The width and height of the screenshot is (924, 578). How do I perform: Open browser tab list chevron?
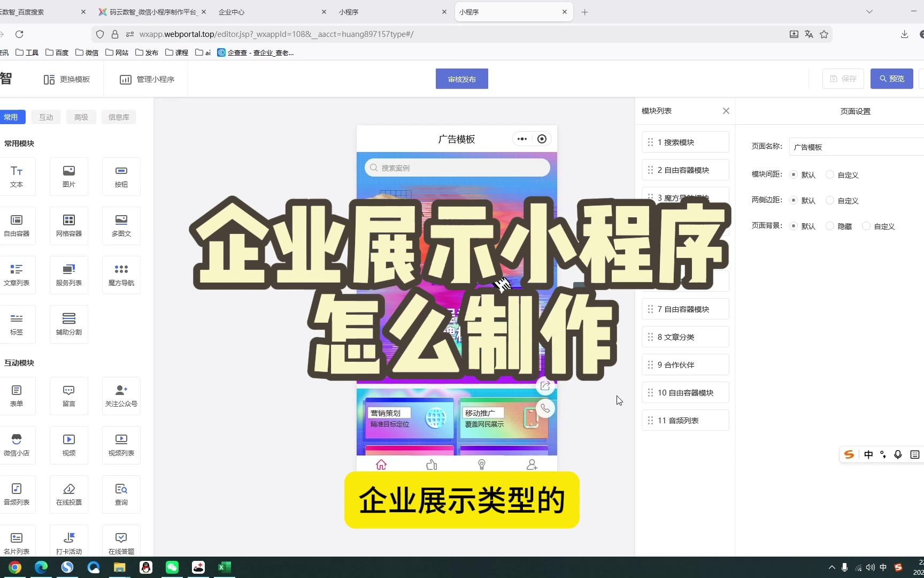pyautogui.click(x=869, y=12)
